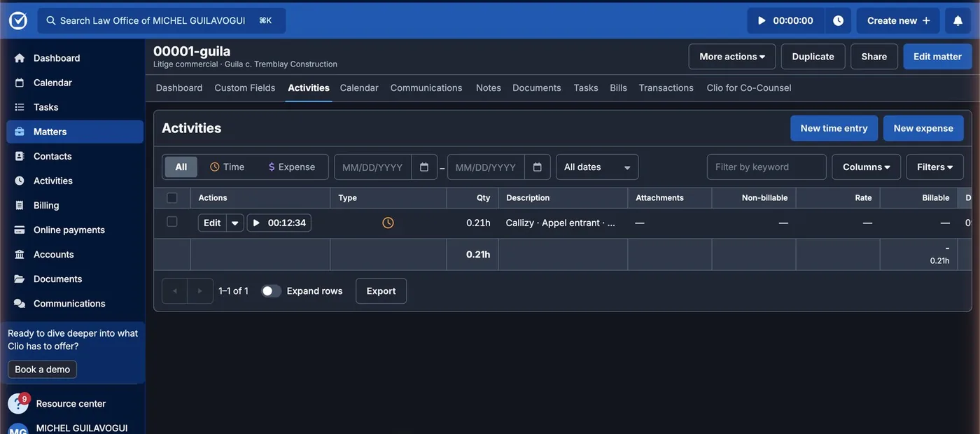Click the Share button
The height and width of the screenshot is (434, 980).
tap(874, 57)
